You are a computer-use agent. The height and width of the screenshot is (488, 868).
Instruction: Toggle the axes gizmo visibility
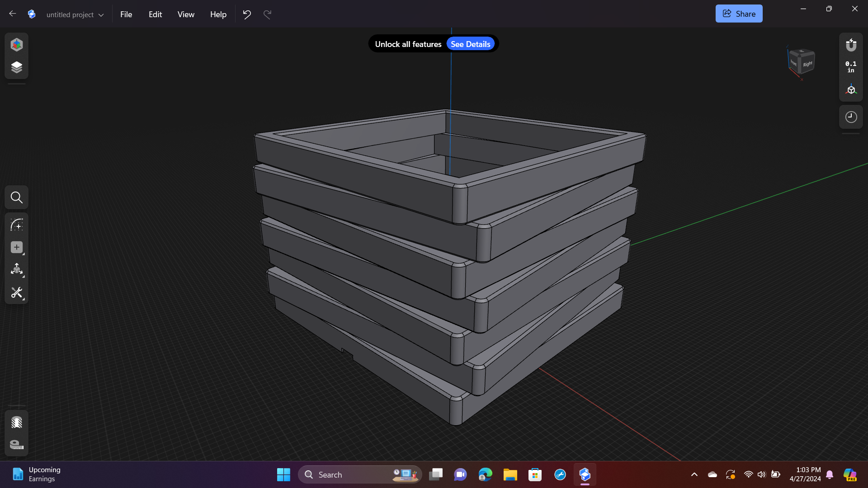[851, 89]
